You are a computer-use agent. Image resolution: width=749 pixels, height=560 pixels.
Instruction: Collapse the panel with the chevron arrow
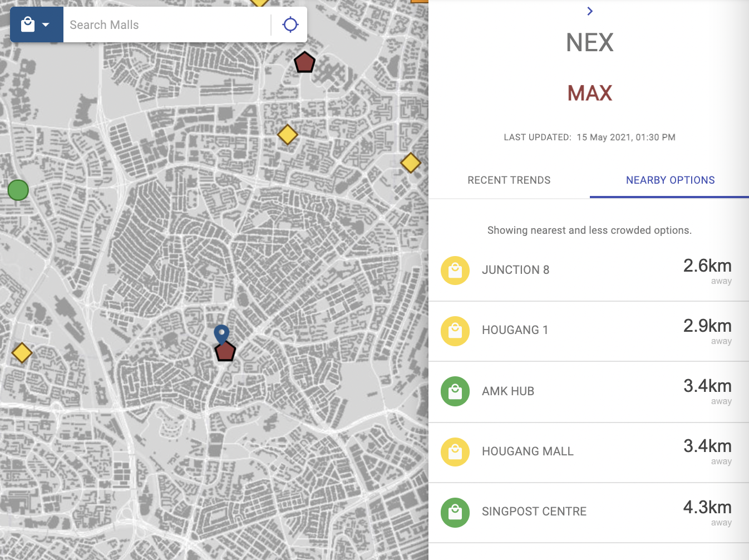[590, 11]
